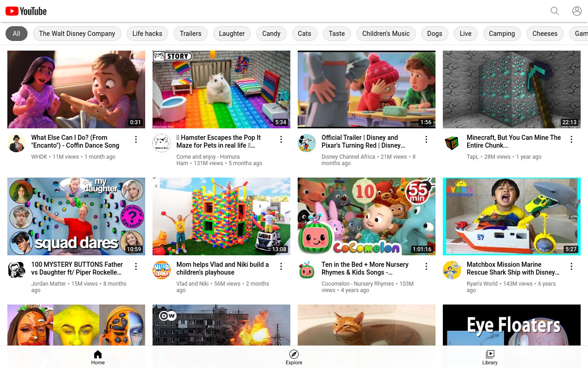Image resolution: width=588 pixels, height=368 pixels.
Task: Open Homura Ham channel avatar
Action: point(162,143)
